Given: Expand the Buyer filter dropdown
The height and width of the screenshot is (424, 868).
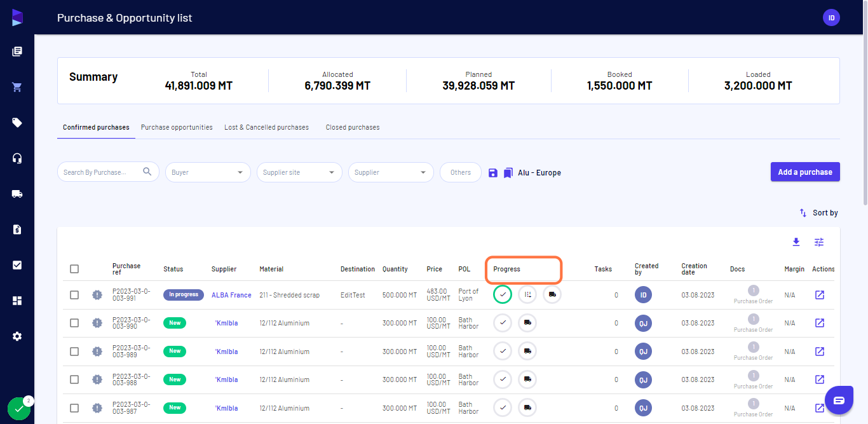Looking at the screenshot, I should [x=208, y=172].
